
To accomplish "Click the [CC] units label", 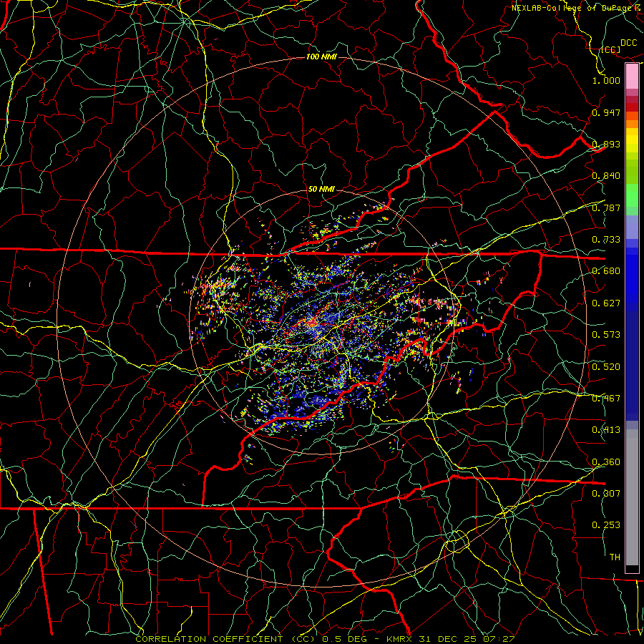I will (x=611, y=50).
